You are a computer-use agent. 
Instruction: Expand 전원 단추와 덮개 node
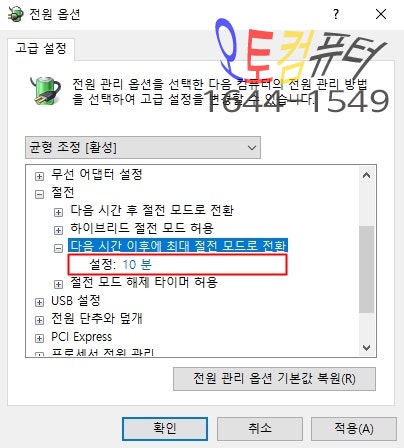click(x=39, y=320)
